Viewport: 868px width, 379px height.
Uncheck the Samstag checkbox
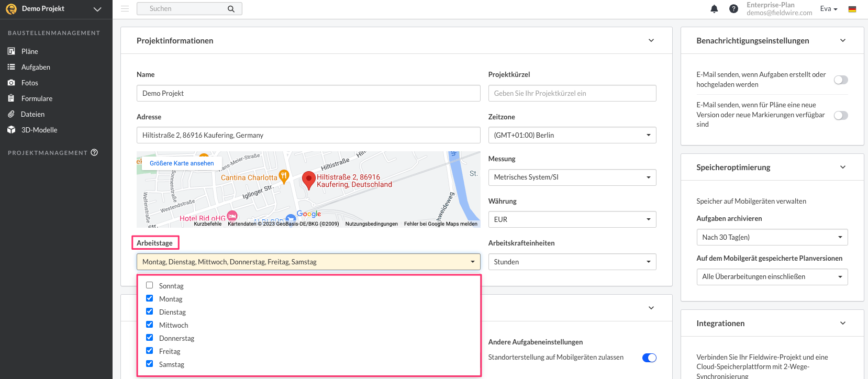pyautogui.click(x=150, y=364)
